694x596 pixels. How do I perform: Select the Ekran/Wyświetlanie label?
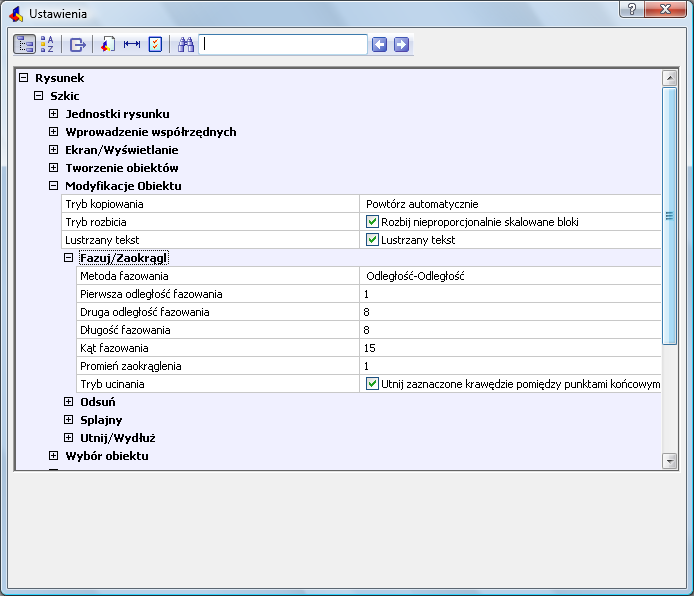(122, 150)
